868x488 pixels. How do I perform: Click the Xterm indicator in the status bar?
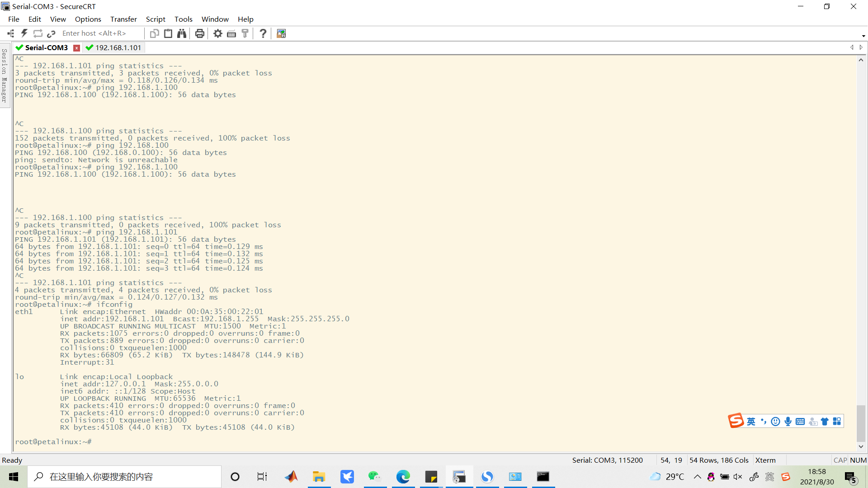[766, 460]
